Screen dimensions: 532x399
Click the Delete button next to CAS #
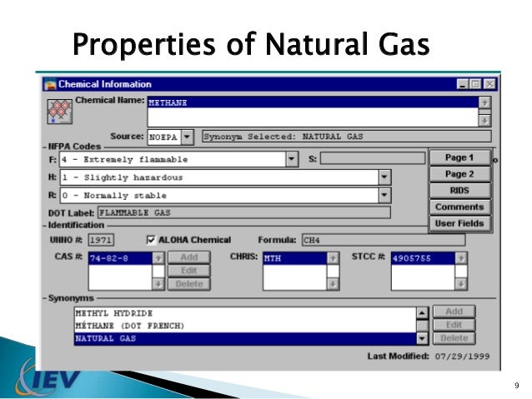pyautogui.click(x=189, y=284)
